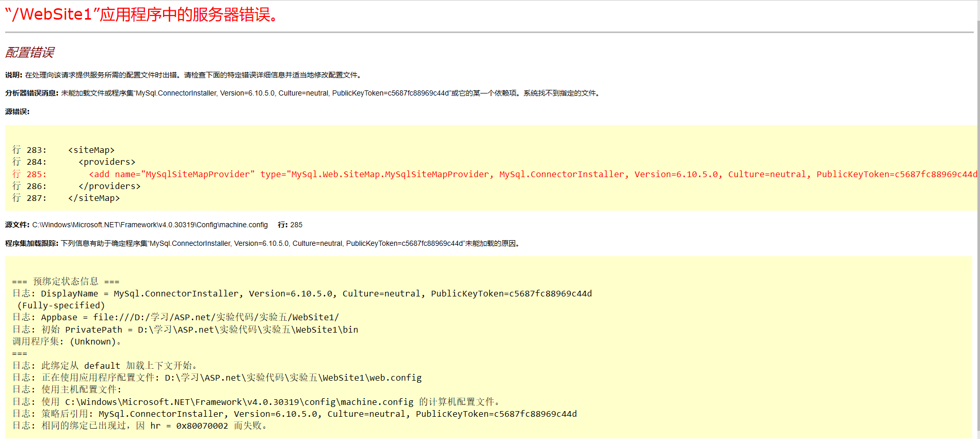Click the '/WebSite1' server error heading

pos(143,14)
